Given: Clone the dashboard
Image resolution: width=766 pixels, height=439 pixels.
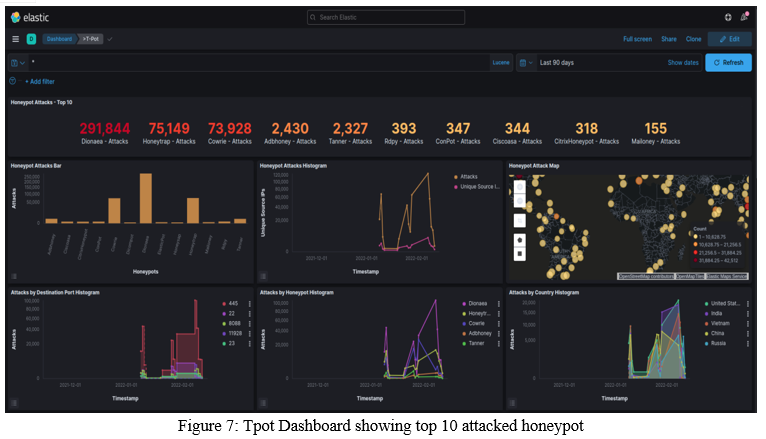Looking at the screenshot, I should tap(693, 39).
